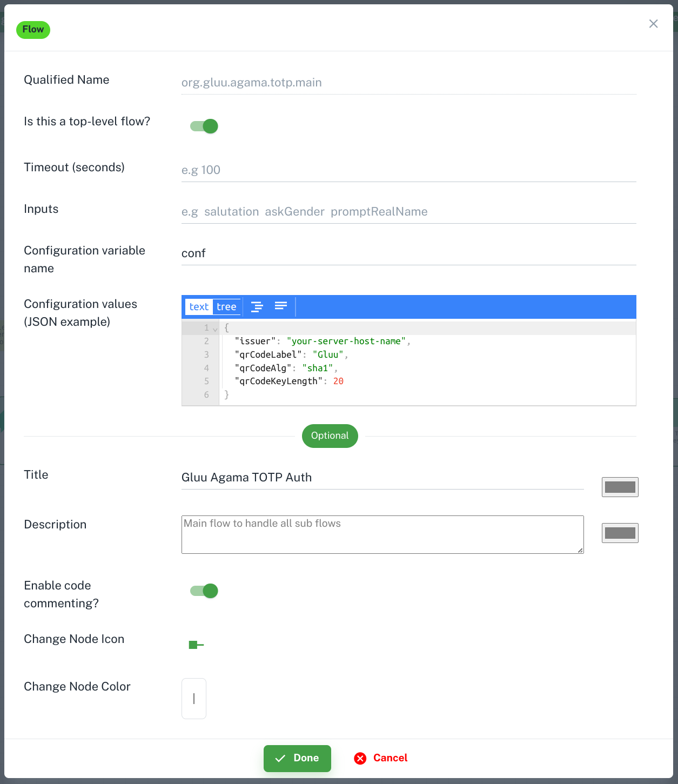678x784 pixels.
Task: Click the Timeout seconds input field
Action: point(409,170)
